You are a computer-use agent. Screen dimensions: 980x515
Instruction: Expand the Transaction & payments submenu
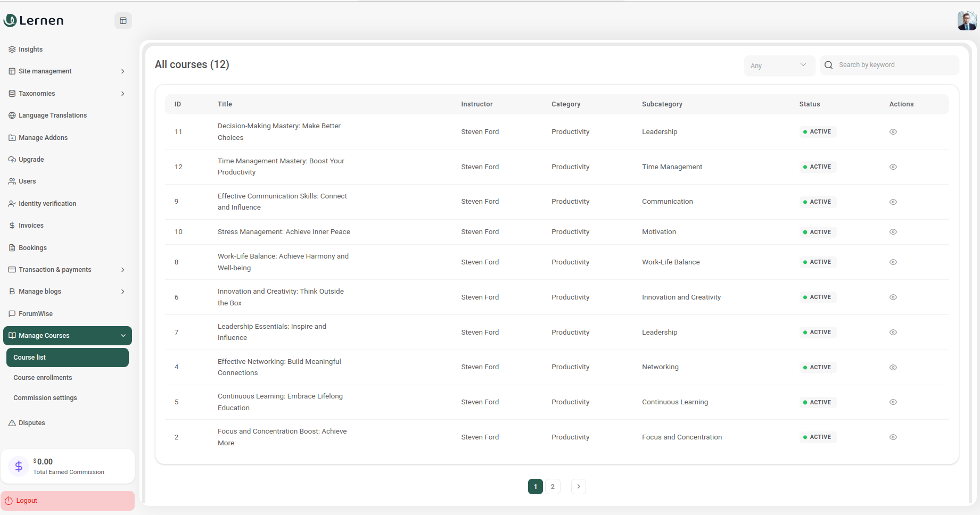click(67, 270)
